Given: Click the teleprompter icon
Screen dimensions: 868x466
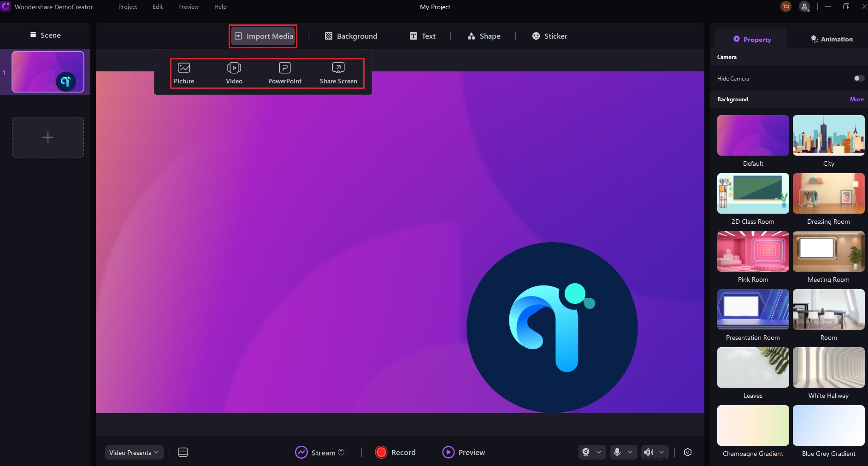Looking at the screenshot, I should pyautogui.click(x=183, y=452).
